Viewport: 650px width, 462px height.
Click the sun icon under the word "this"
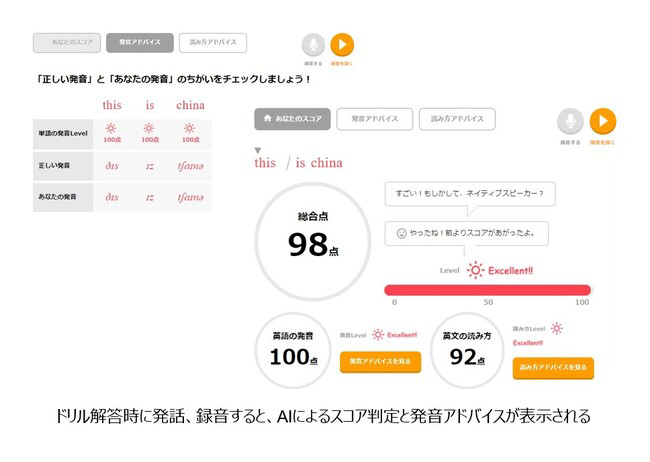tap(111, 128)
